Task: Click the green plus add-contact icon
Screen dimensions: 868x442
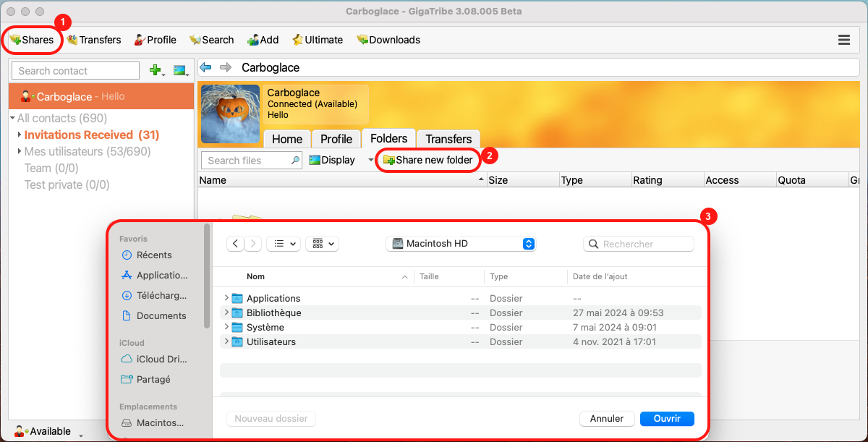Action: [155, 71]
